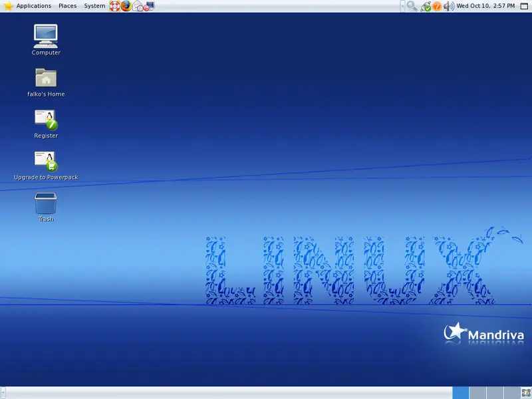Select the Upgrade to Powerpack icon
The height and width of the screenshot is (399, 532).
click(46, 166)
